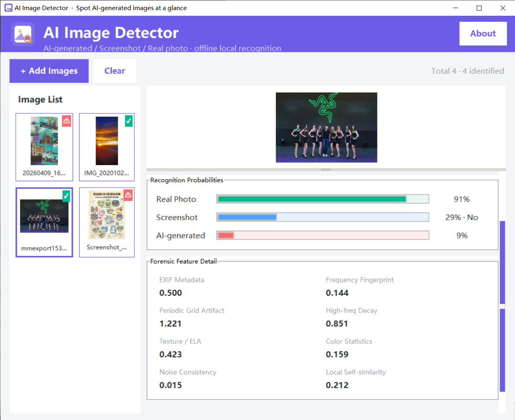Screen dimensions: 515x420
Task: Click the Texture / ELA value 0.423
Action: click(x=171, y=354)
